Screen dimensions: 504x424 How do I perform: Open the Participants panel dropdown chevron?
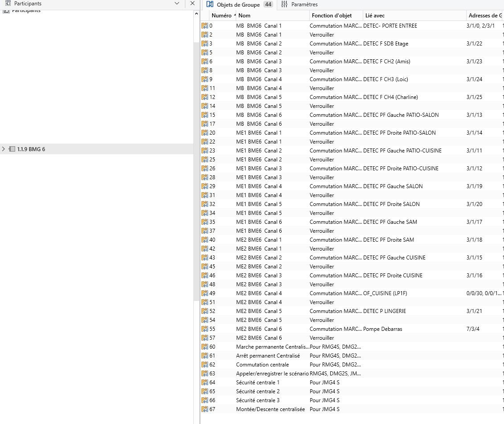pyautogui.click(x=177, y=3)
